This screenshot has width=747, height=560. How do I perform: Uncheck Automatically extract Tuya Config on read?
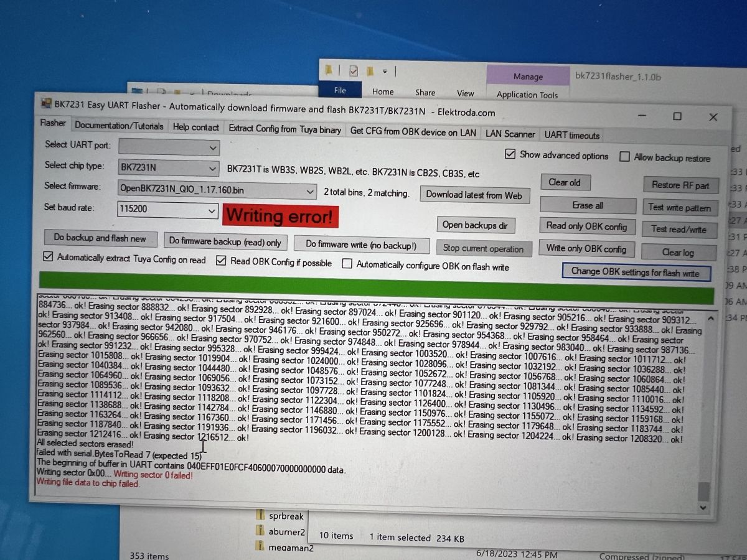click(x=48, y=257)
